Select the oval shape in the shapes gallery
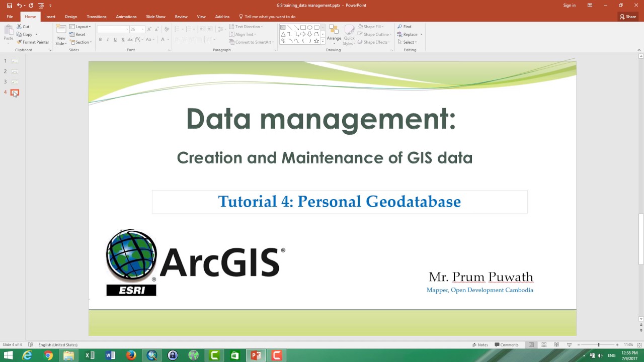The width and height of the screenshot is (644, 362). click(x=309, y=28)
